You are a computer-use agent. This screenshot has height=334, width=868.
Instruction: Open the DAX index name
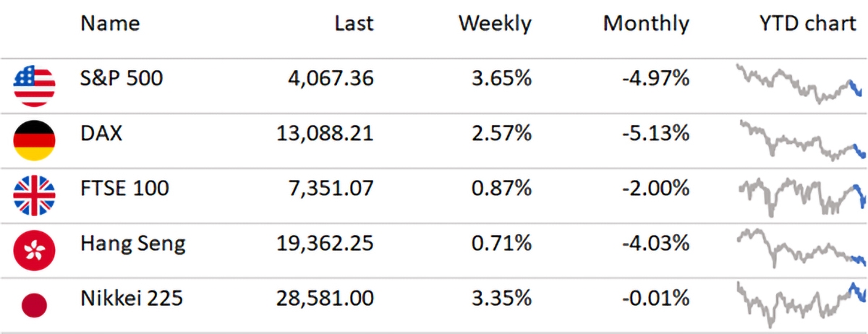pyautogui.click(x=101, y=133)
